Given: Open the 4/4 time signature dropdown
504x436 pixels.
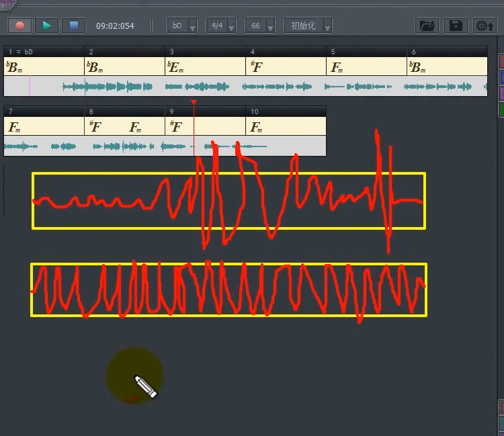Looking at the screenshot, I should coord(221,26).
